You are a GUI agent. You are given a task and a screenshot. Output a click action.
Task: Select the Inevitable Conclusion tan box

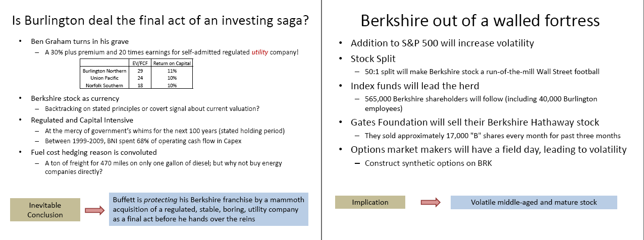pyautogui.click(x=45, y=210)
